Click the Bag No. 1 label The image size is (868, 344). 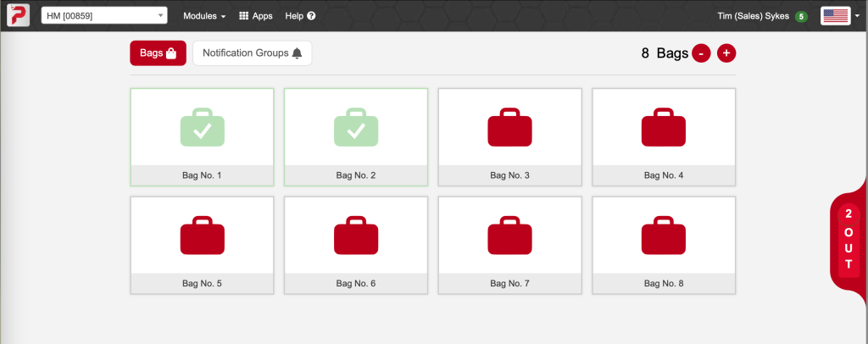pyautogui.click(x=202, y=175)
